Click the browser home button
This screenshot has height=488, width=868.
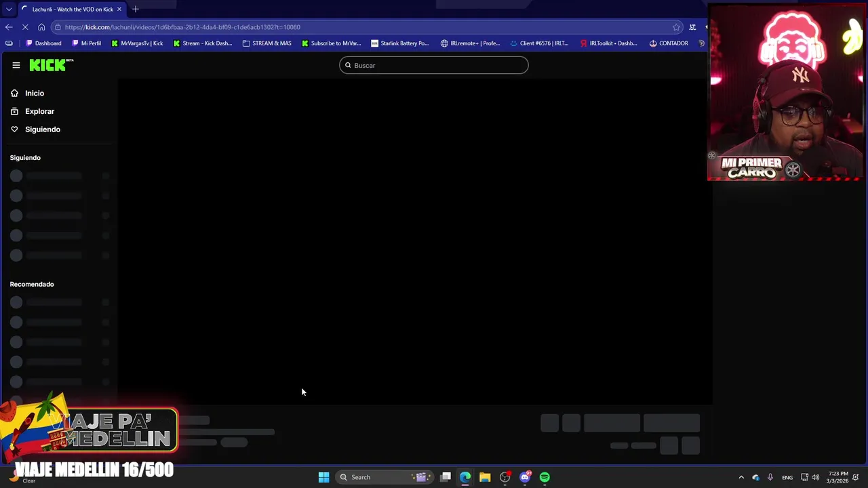41,27
